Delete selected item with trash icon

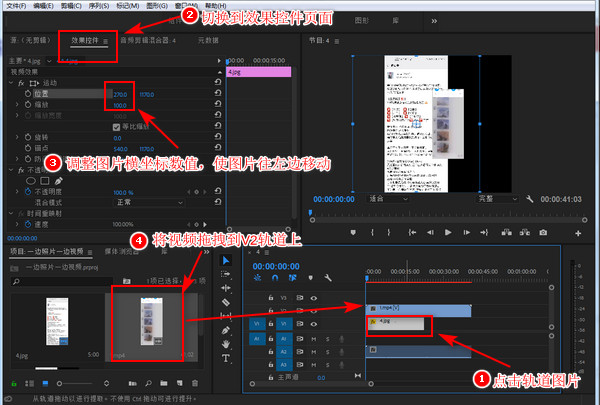(x=195, y=383)
